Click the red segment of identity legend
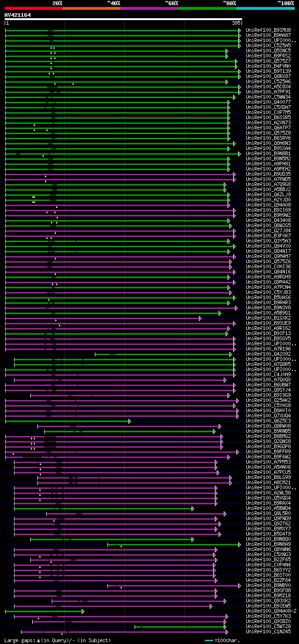The width and height of the screenshot is (299, 644). pyautogui.click(x=33, y=8)
